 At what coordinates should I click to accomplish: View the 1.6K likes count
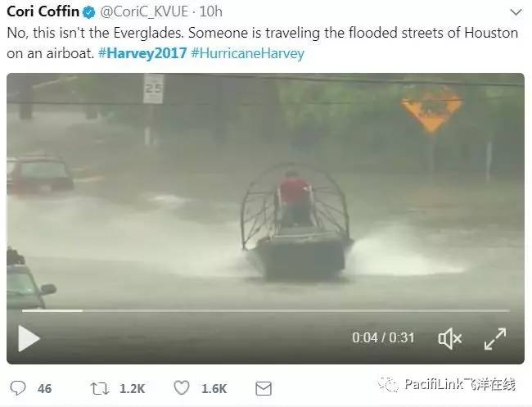tap(214, 389)
